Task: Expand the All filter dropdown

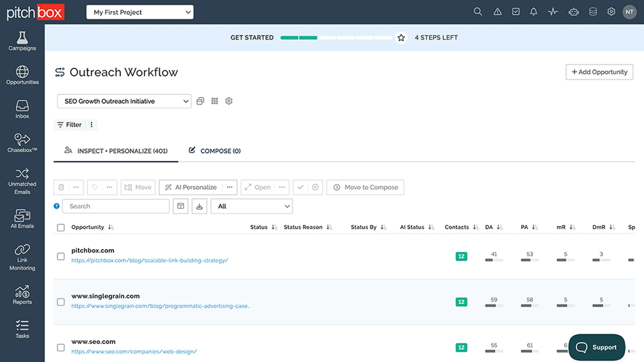Action: pos(251,206)
